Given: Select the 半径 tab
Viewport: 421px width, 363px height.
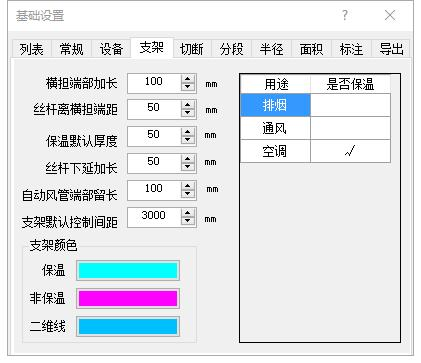Looking at the screenshot, I should 271,49.
